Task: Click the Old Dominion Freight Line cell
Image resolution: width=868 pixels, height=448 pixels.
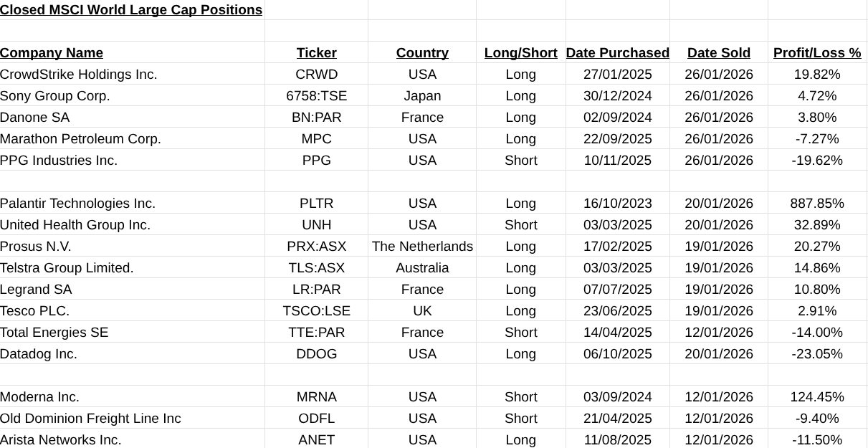Action: pos(90,419)
